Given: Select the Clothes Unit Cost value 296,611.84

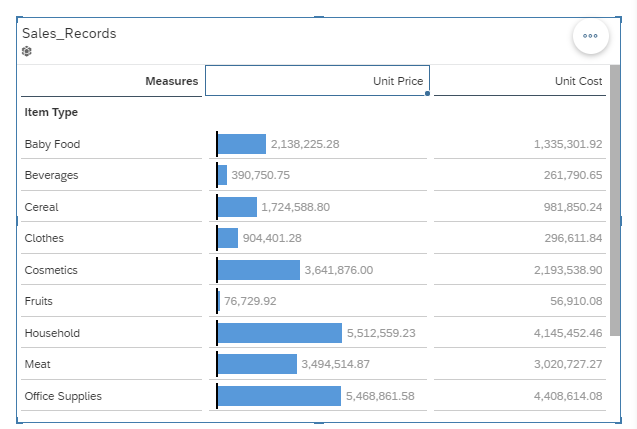Looking at the screenshot, I should (x=568, y=239).
